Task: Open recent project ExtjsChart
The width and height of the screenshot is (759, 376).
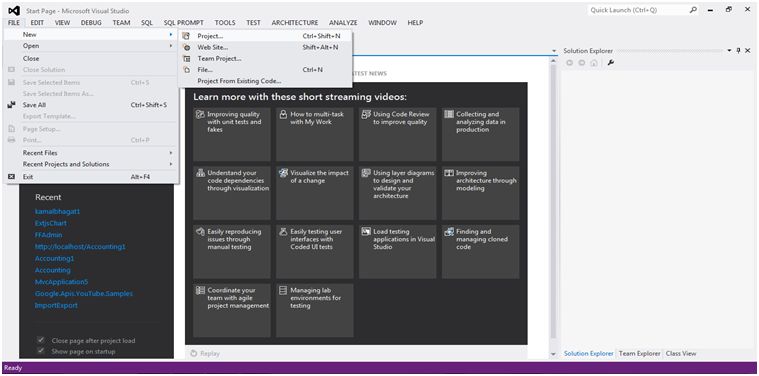Action: point(51,224)
